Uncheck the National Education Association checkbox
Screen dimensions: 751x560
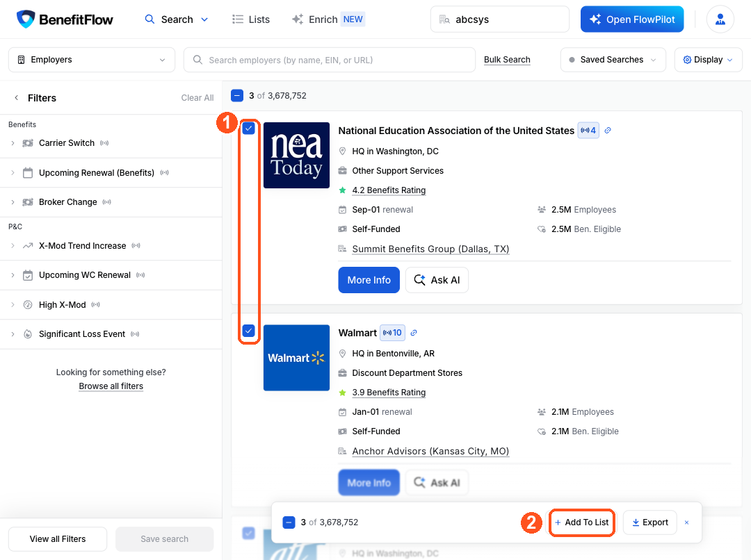(248, 129)
